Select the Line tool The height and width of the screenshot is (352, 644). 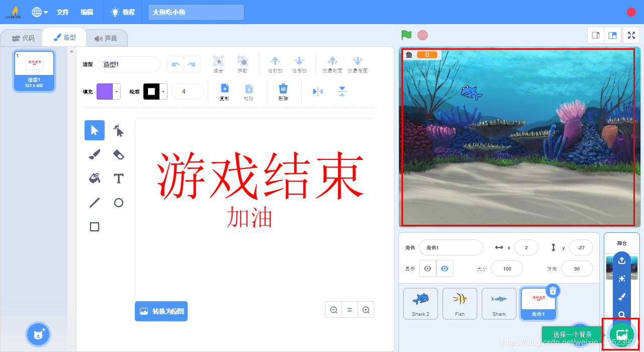click(x=95, y=203)
